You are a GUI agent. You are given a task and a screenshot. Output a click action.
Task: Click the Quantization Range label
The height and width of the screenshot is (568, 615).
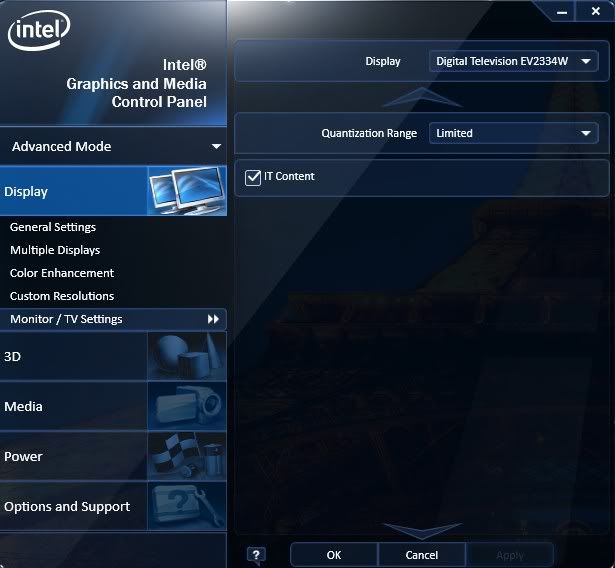click(369, 133)
